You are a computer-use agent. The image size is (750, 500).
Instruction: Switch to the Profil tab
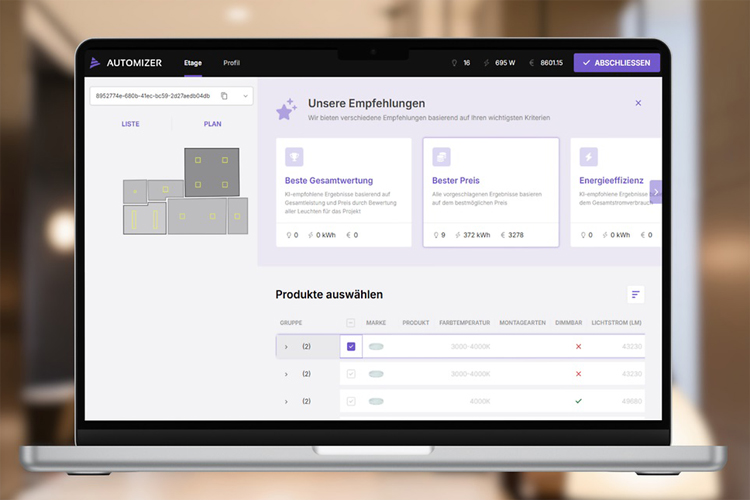tap(231, 63)
